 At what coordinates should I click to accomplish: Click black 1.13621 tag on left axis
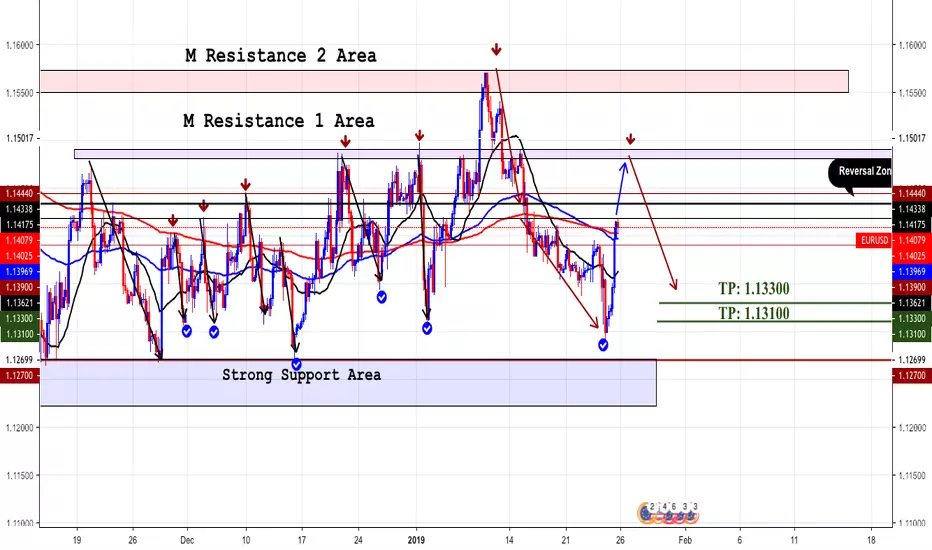point(20,303)
